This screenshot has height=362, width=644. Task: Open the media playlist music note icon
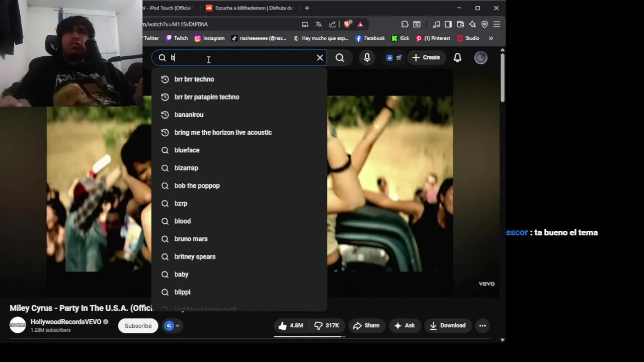pos(436,24)
